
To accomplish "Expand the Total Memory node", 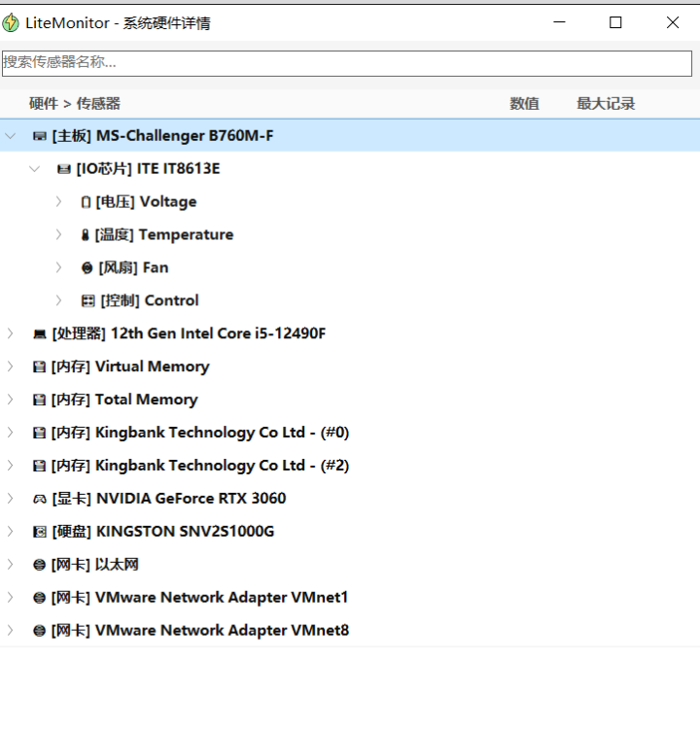I will (x=11, y=400).
